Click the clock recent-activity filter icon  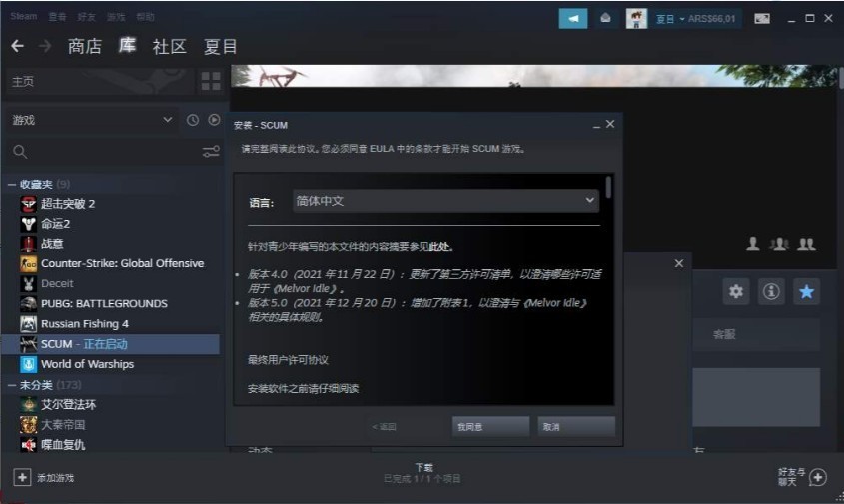[193, 120]
